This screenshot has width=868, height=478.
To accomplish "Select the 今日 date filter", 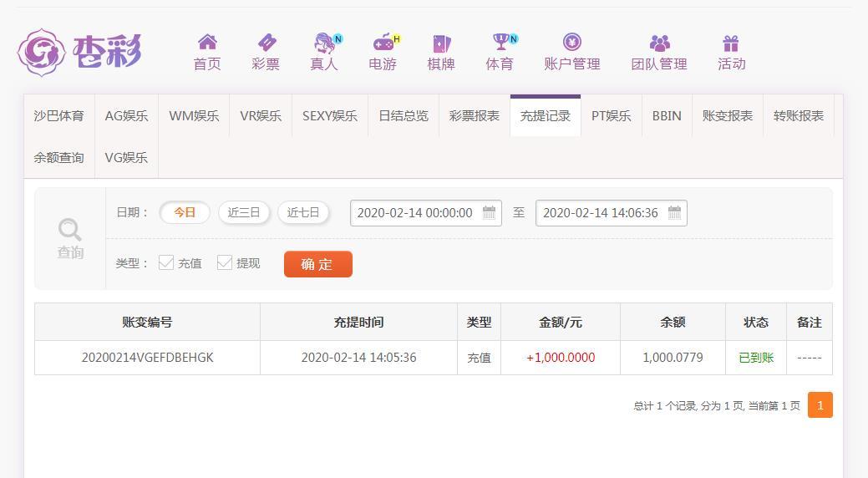I will 185,213.
